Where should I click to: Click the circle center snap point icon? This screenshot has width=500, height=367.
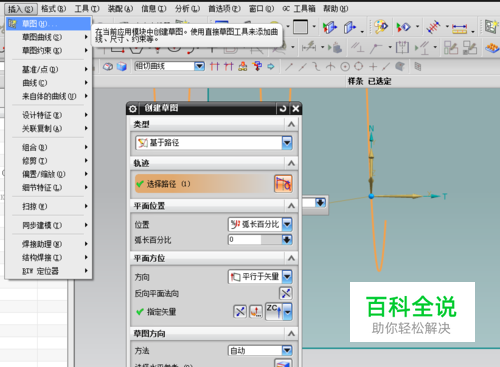pos(345,67)
